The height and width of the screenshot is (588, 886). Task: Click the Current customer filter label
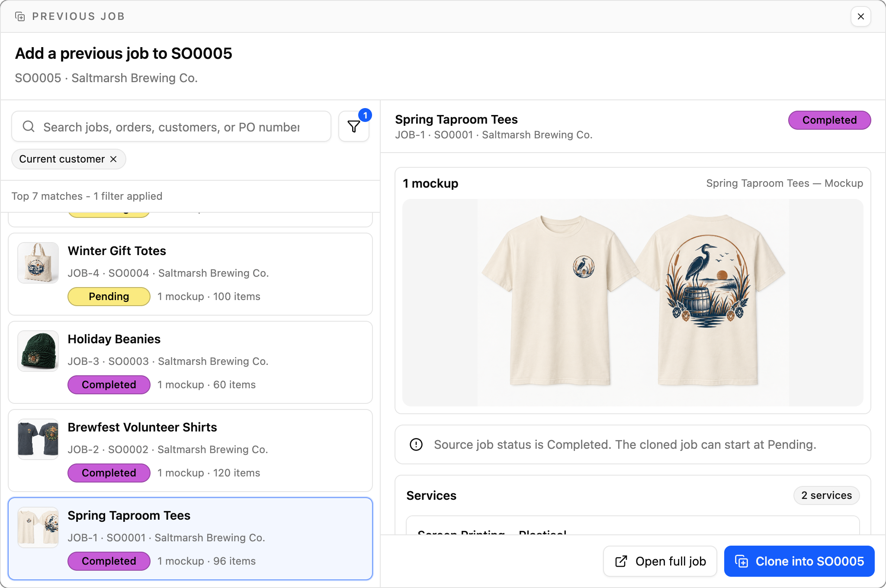coord(62,159)
